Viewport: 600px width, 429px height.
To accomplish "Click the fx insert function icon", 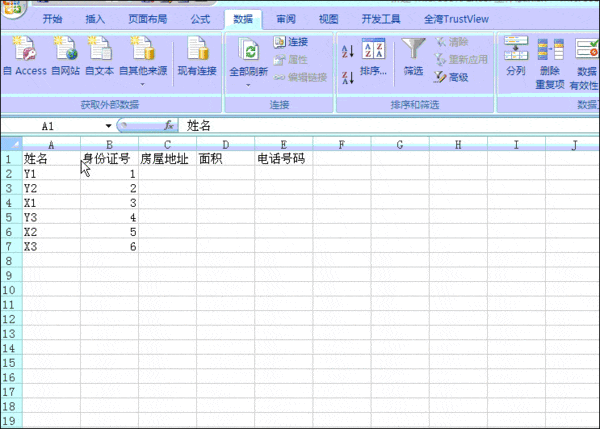I will [x=169, y=125].
